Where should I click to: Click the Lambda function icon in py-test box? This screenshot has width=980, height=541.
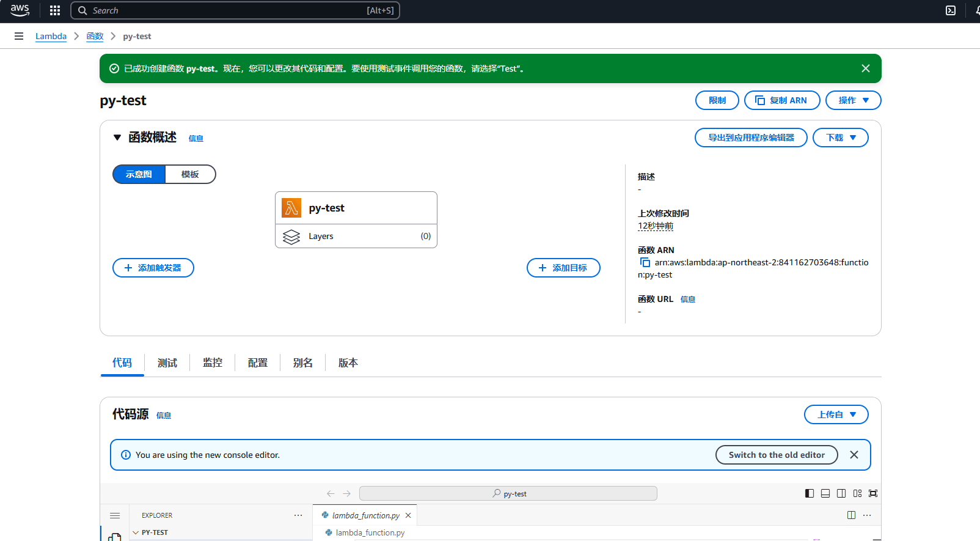(291, 208)
